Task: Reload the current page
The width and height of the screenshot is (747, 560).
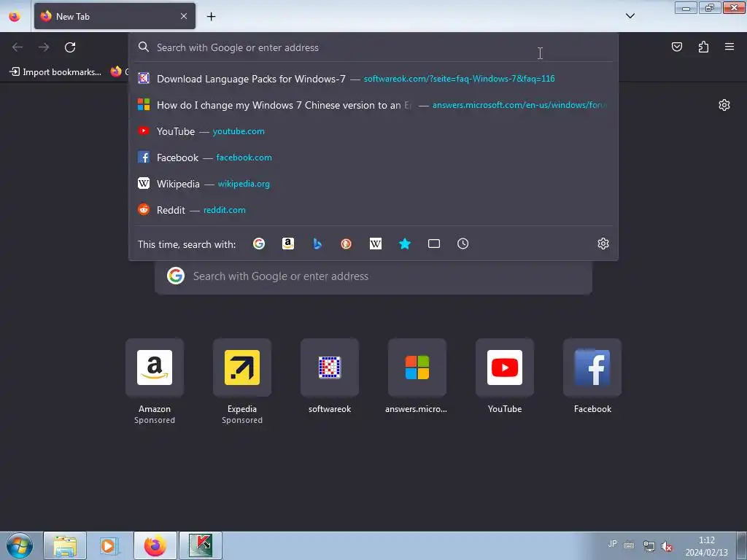Action: point(70,47)
